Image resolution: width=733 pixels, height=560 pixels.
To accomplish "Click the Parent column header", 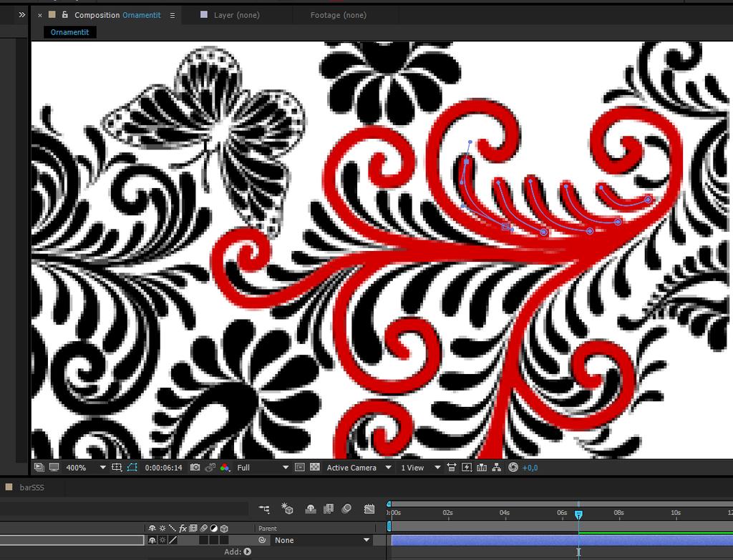I will click(268, 529).
